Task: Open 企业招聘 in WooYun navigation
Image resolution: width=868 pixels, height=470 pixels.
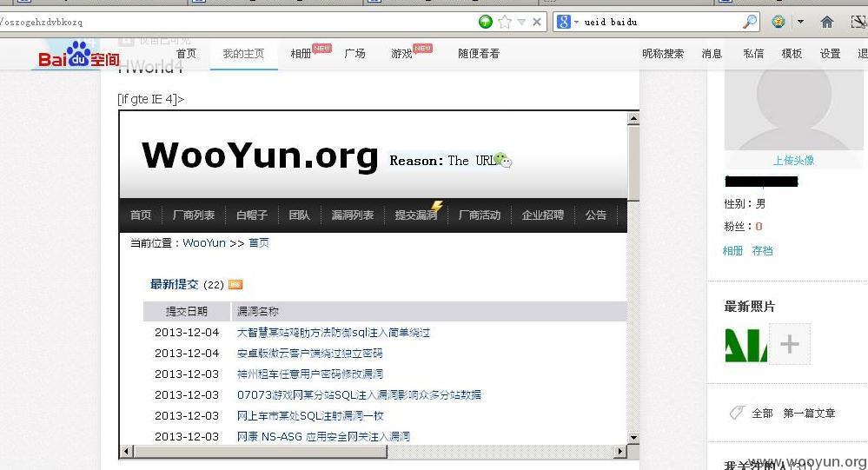Action: [x=543, y=215]
